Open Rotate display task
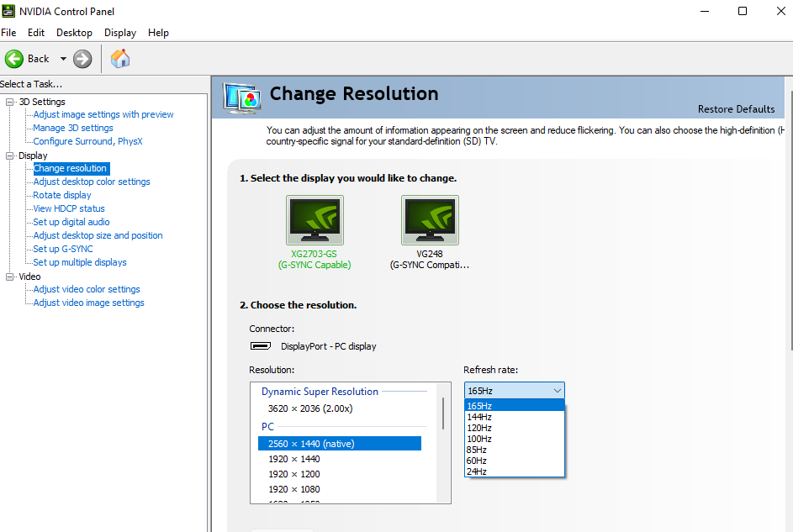 click(62, 195)
